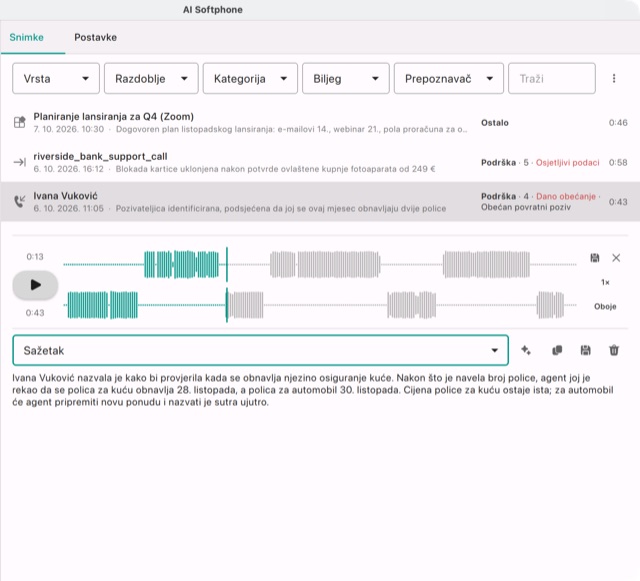Expand the Prepoznavač dropdown
Screen dimensions: 640x581
click(x=449, y=78)
